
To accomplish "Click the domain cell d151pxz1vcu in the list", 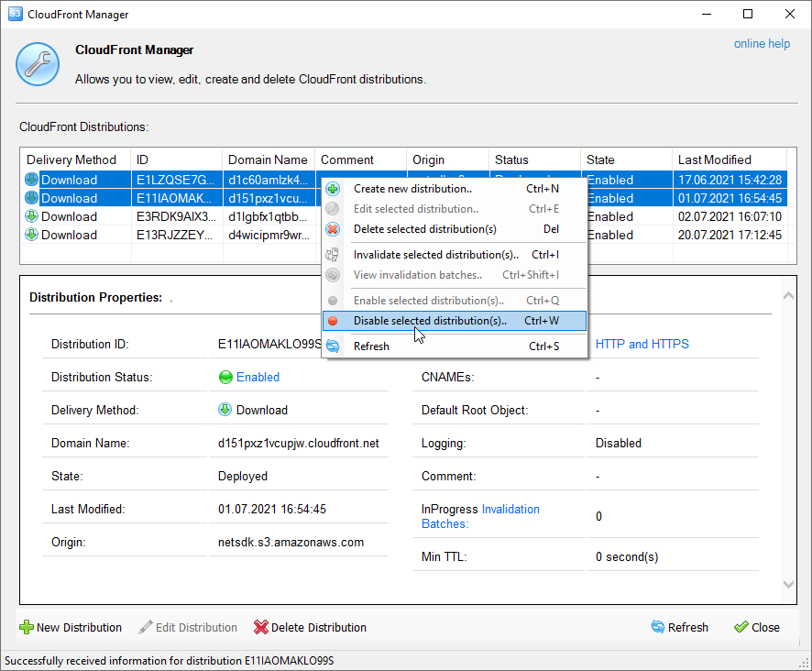I will point(269,198).
